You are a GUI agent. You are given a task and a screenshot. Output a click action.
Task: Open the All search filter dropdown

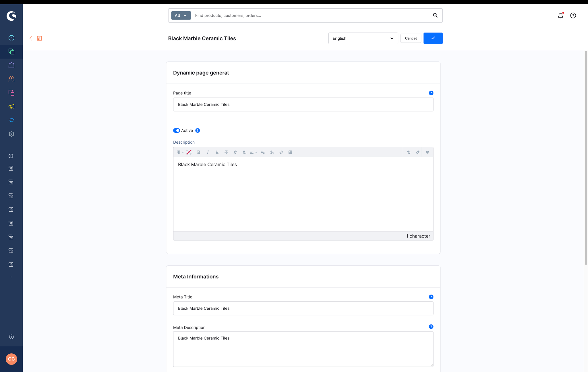coord(181,16)
